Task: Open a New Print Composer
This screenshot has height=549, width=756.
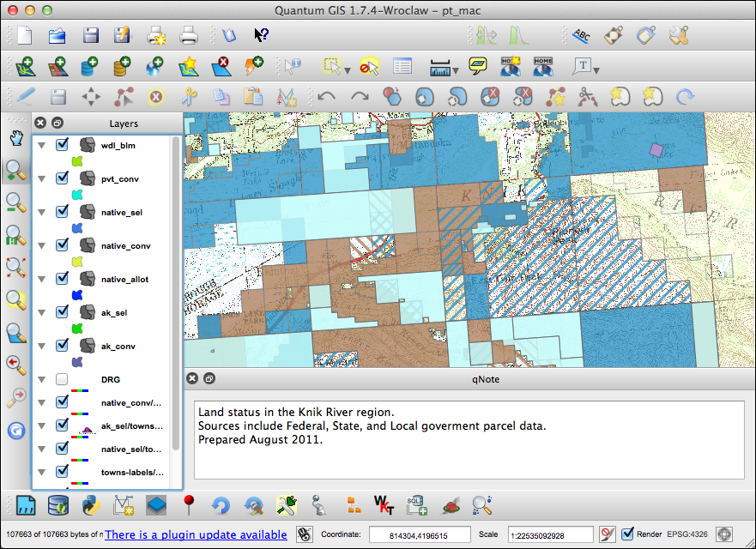Action: [156, 35]
